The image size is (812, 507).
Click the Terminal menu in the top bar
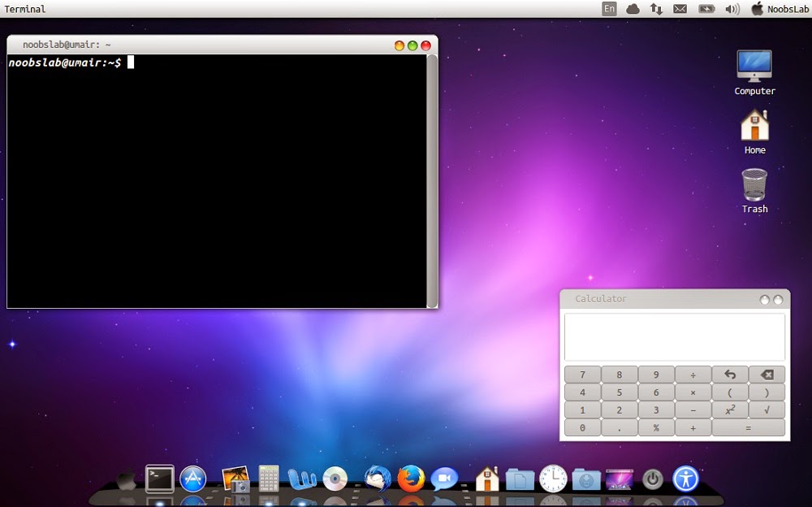[25, 9]
